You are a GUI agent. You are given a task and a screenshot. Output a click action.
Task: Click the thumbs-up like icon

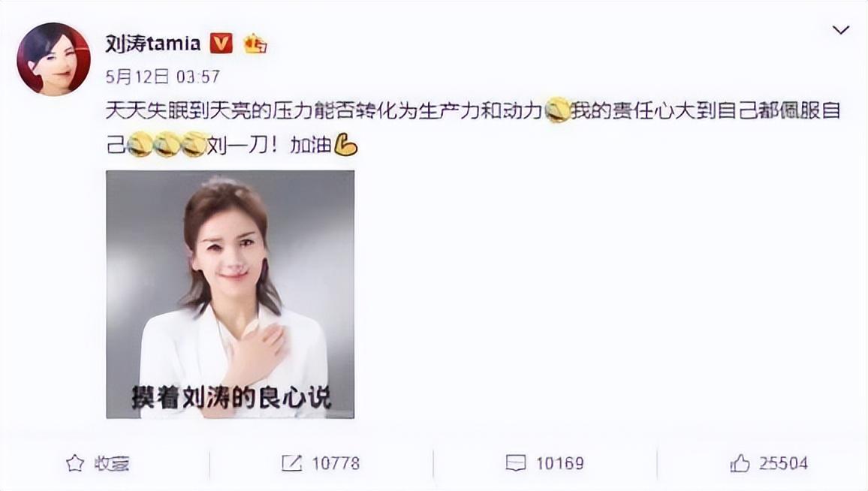pos(740,463)
